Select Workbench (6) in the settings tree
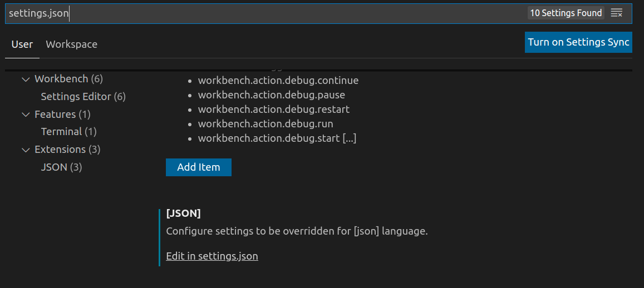The image size is (644, 288). (x=69, y=79)
